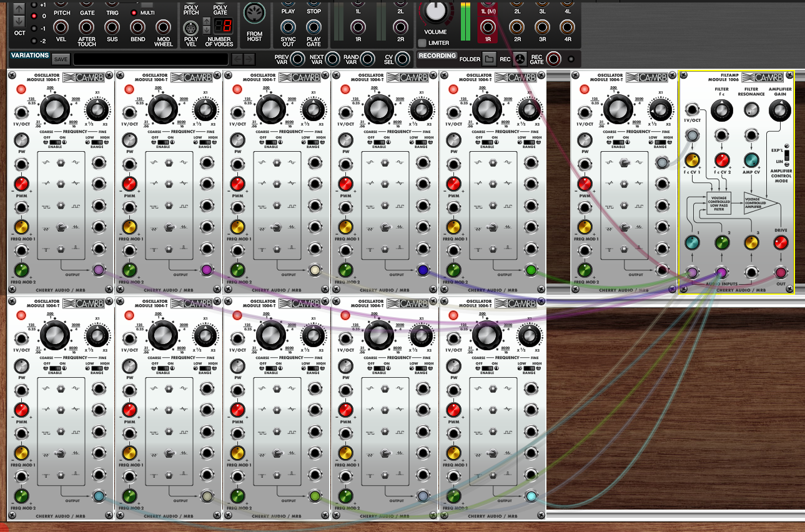Click the PLAY GATE jack
The height and width of the screenshot is (532, 805).
coord(314,27)
